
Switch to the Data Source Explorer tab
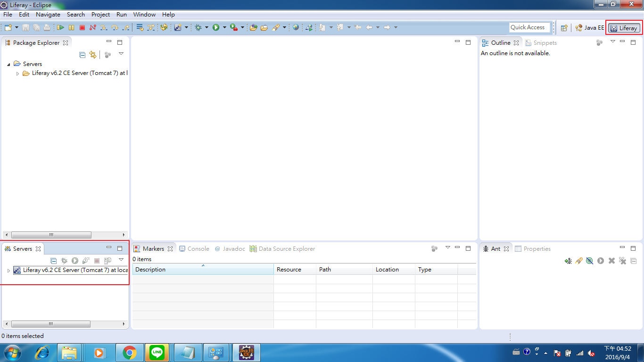click(282, 249)
